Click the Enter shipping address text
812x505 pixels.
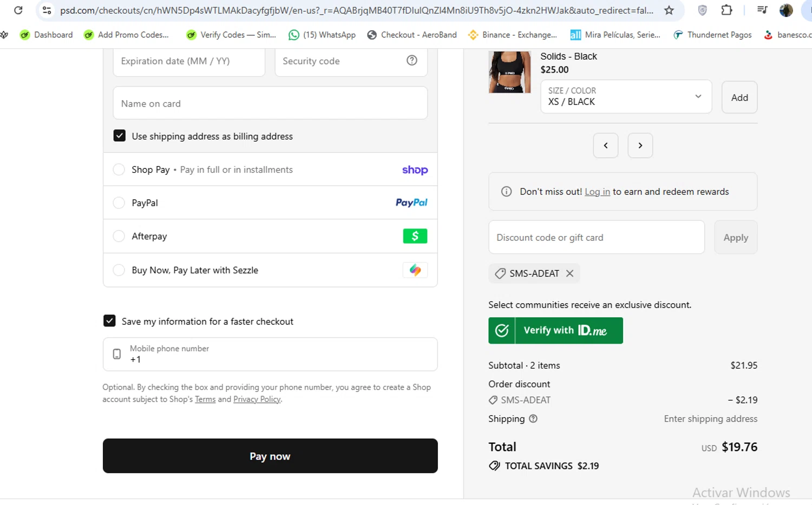pos(711,418)
